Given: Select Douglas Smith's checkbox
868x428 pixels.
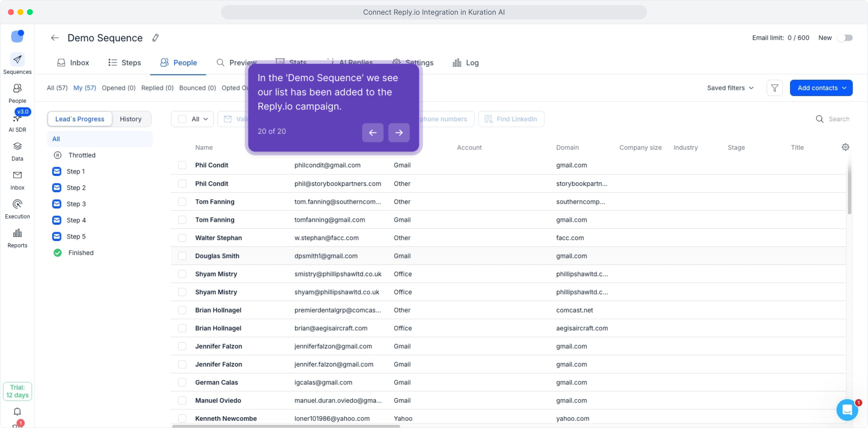Looking at the screenshot, I should [182, 256].
